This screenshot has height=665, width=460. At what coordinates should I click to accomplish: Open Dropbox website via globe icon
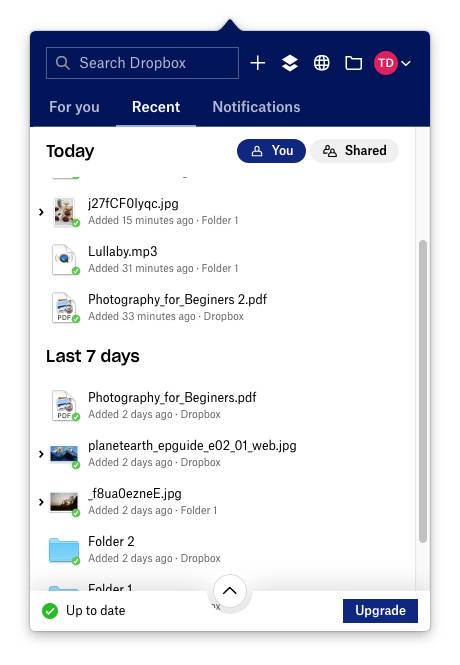coord(321,63)
